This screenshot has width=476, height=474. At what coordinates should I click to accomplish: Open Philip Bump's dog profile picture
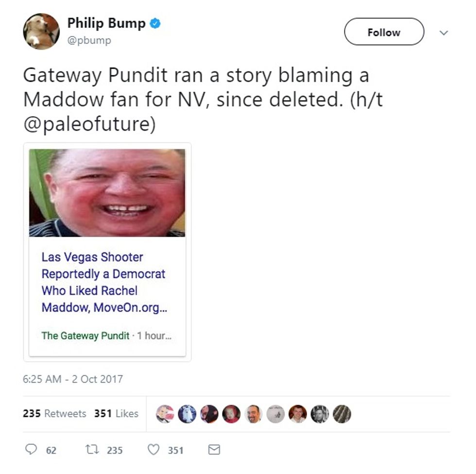coord(41,31)
